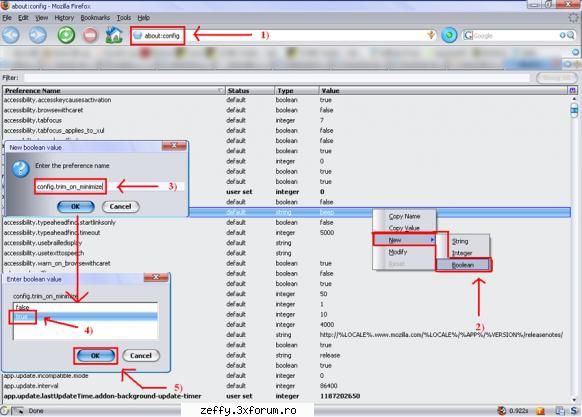Click the about:config address bar field
The height and width of the screenshot is (417, 582).
282,36
